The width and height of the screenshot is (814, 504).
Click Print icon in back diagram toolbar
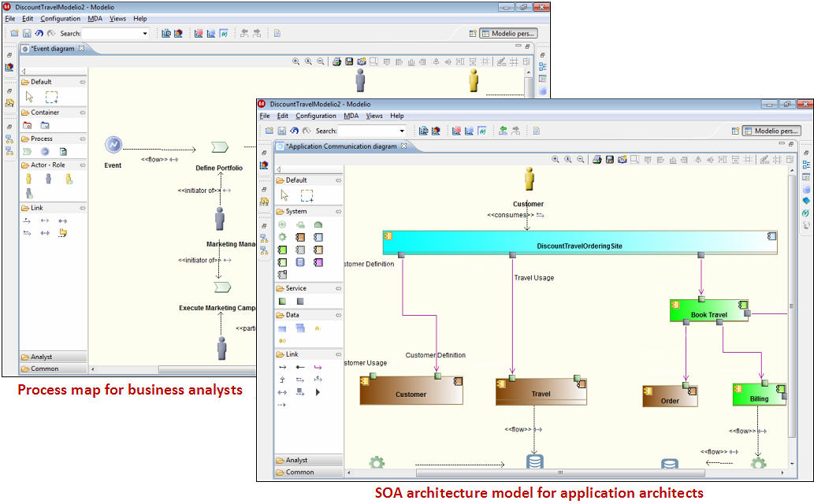[x=336, y=61]
